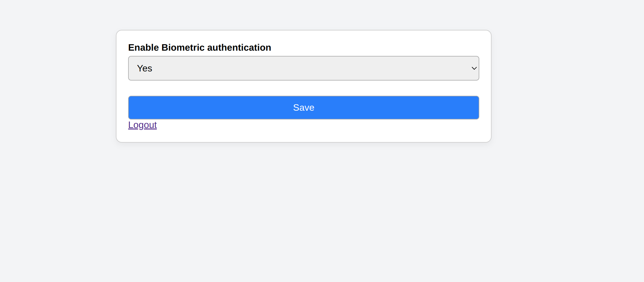Click the Logout link
Screen dimensions: 644x282
pyautogui.click(x=142, y=125)
